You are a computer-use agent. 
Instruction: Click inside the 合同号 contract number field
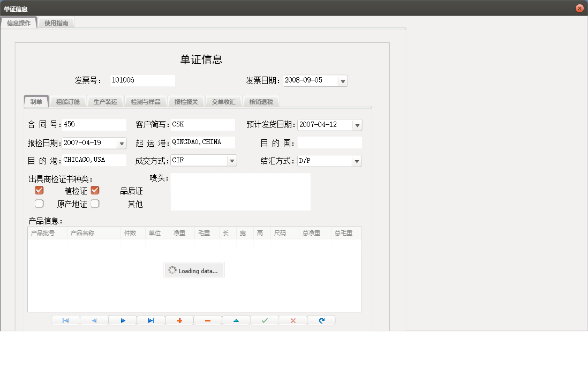pos(94,124)
